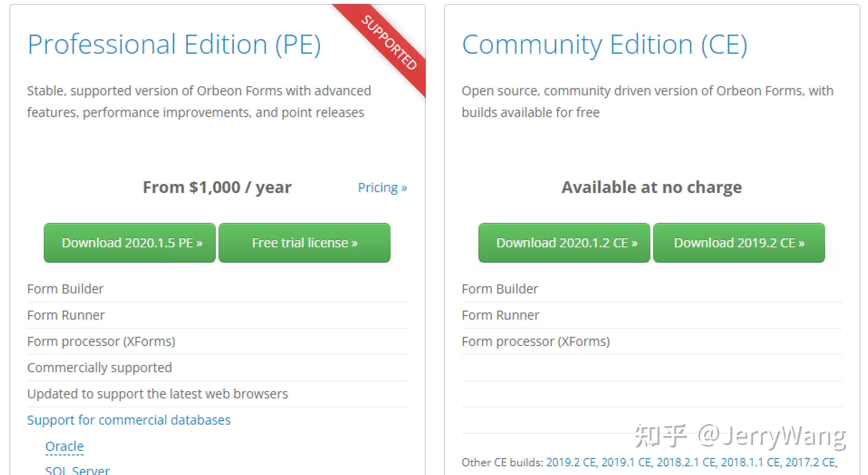Click the "Commercially supported" feature row
This screenshot has width=868, height=475.
(99, 368)
